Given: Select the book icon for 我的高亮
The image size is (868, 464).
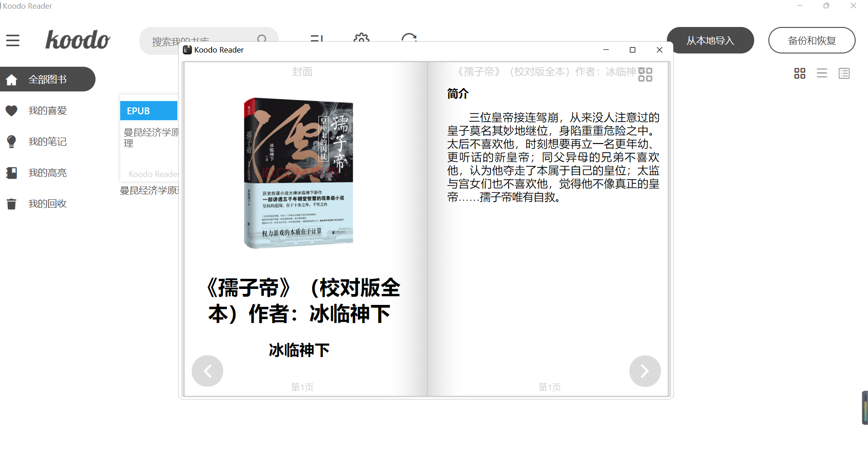Looking at the screenshot, I should point(11,172).
